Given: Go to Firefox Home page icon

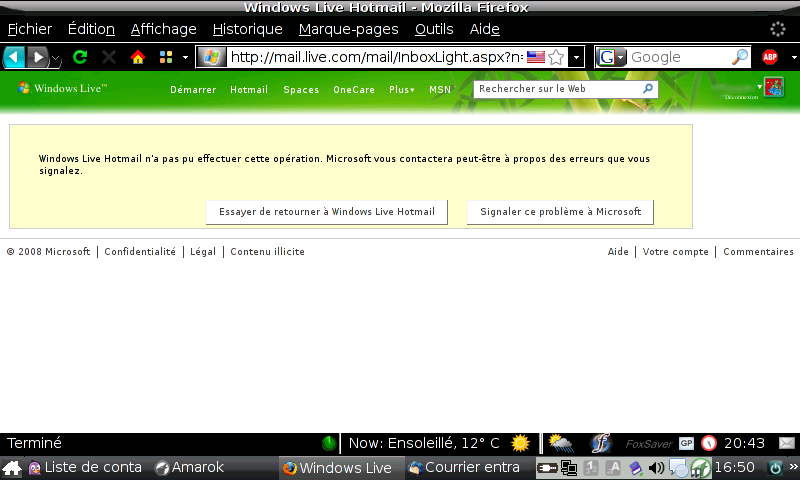Looking at the screenshot, I should pyautogui.click(x=138, y=57).
